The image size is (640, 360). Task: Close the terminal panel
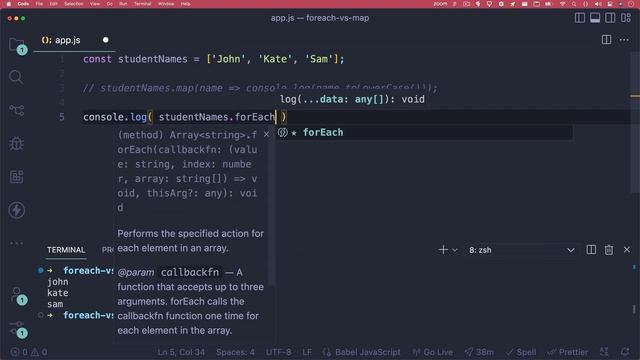pos(627,249)
